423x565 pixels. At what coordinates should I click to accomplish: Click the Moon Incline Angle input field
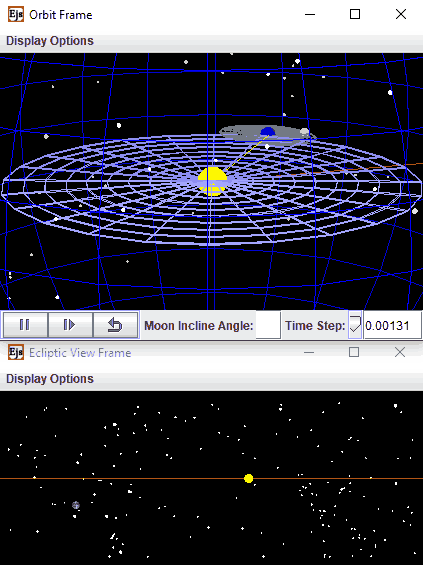coord(268,325)
